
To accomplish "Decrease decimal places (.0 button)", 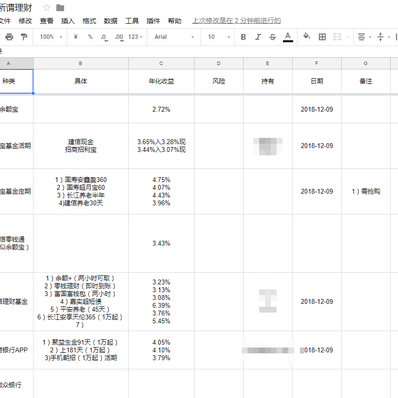I will click(x=104, y=37).
